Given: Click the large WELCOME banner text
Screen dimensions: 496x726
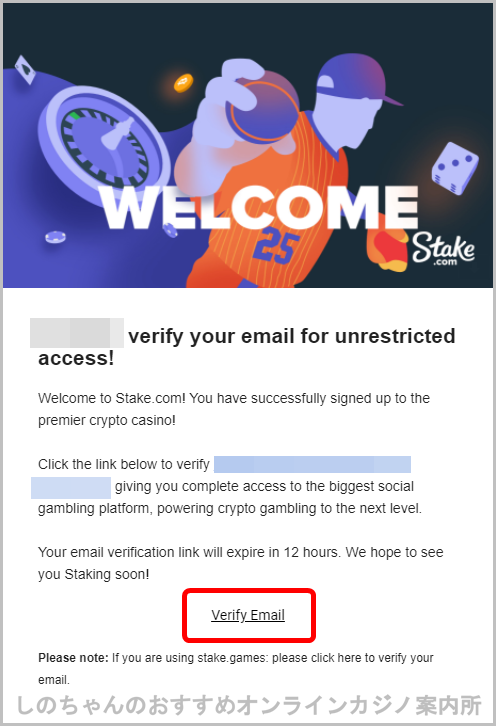Looking at the screenshot, I should (259, 207).
